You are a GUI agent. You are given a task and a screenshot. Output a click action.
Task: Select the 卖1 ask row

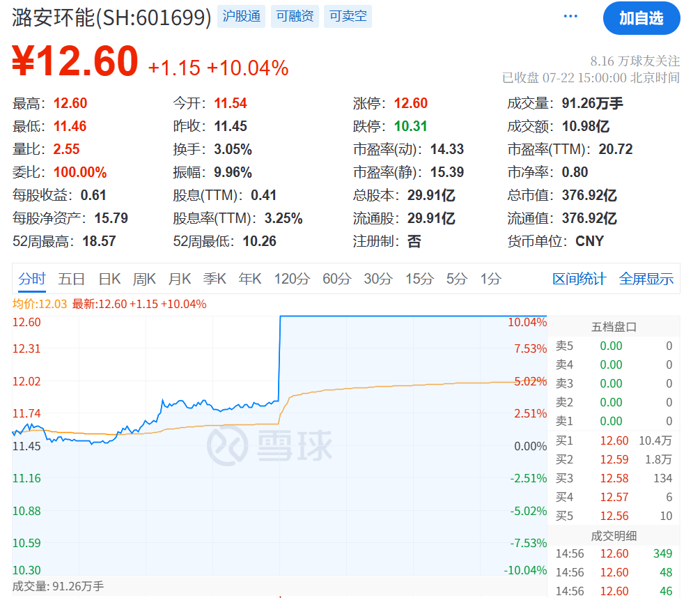pos(614,421)
